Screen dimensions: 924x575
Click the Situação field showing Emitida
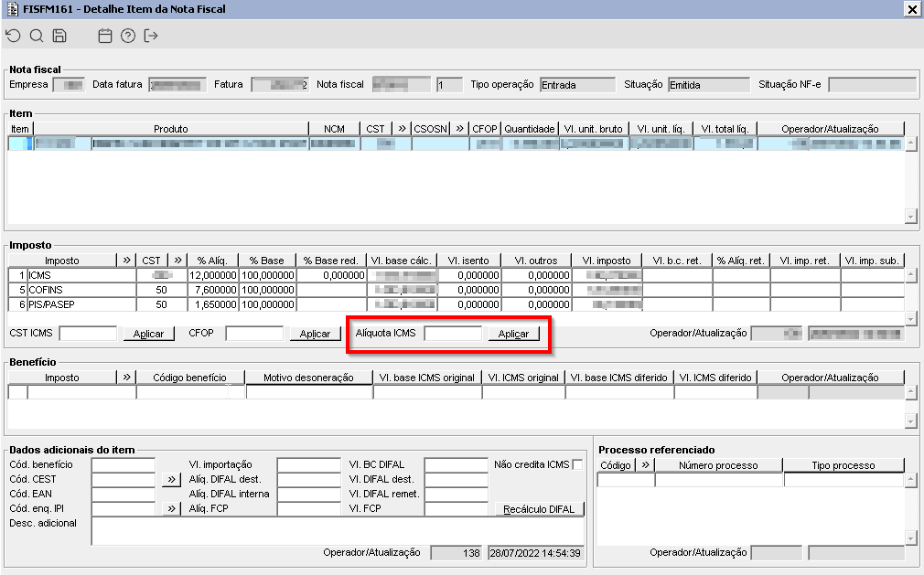(709, 85)
